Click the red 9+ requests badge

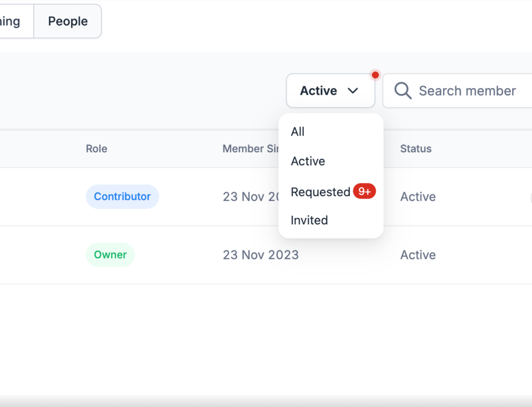tap(364, 191)
